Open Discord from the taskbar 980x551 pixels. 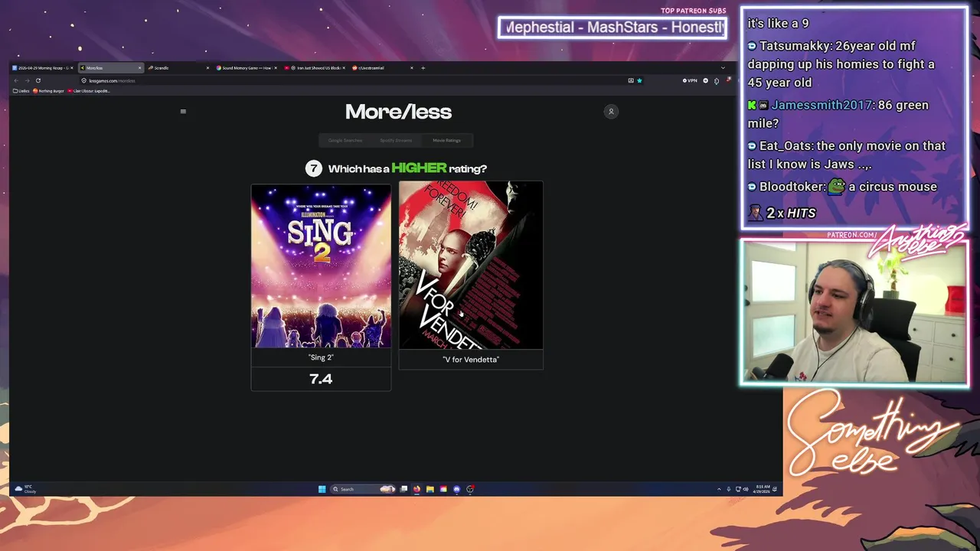pyautogui.click(x=457, y=489)
